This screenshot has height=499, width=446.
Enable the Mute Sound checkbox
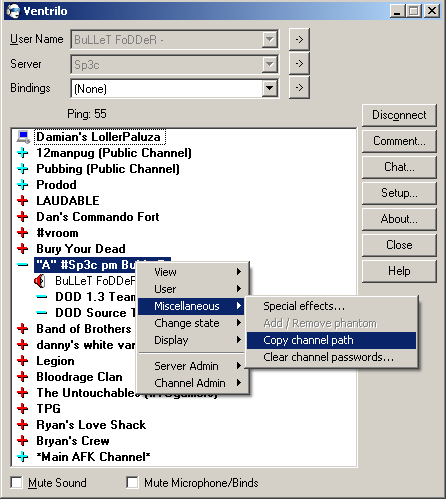coord(16,482)
